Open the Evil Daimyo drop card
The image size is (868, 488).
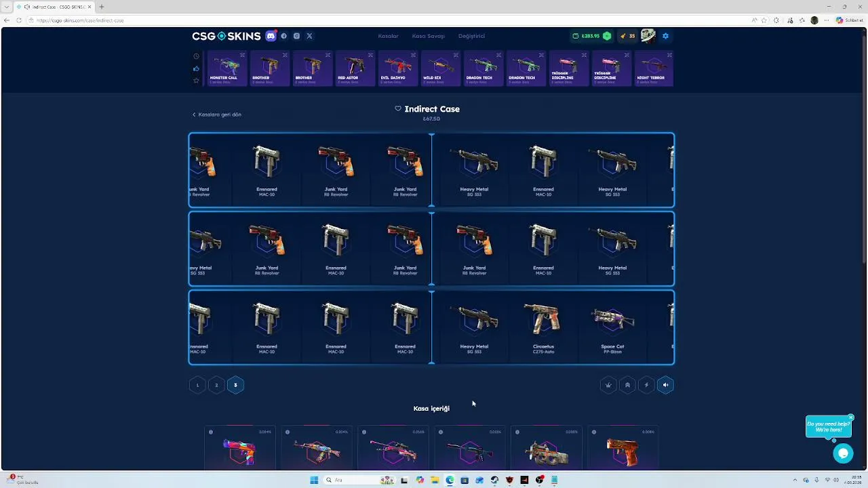pyautogui.click(x=397, y=68)
